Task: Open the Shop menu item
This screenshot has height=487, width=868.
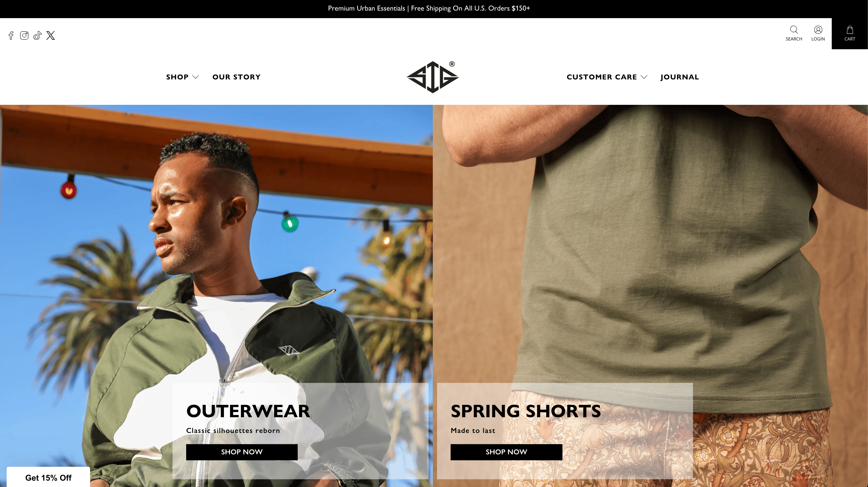Action: tap(177, 77)
